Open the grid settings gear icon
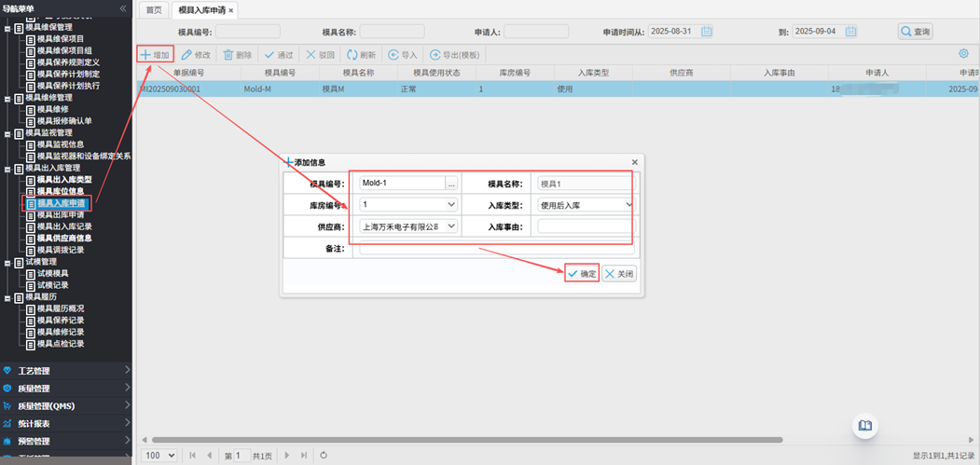980x465 pixels. coord(963,54)
